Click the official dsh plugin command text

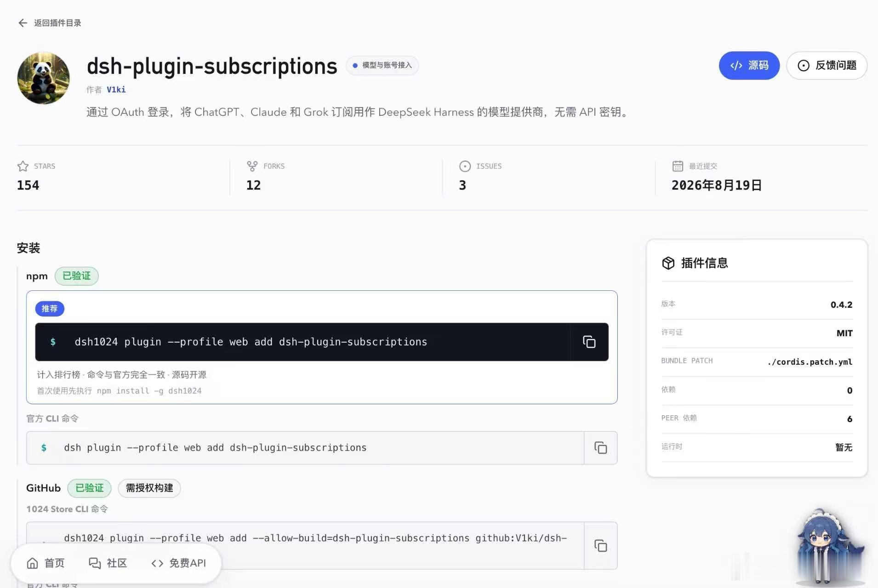215,448
